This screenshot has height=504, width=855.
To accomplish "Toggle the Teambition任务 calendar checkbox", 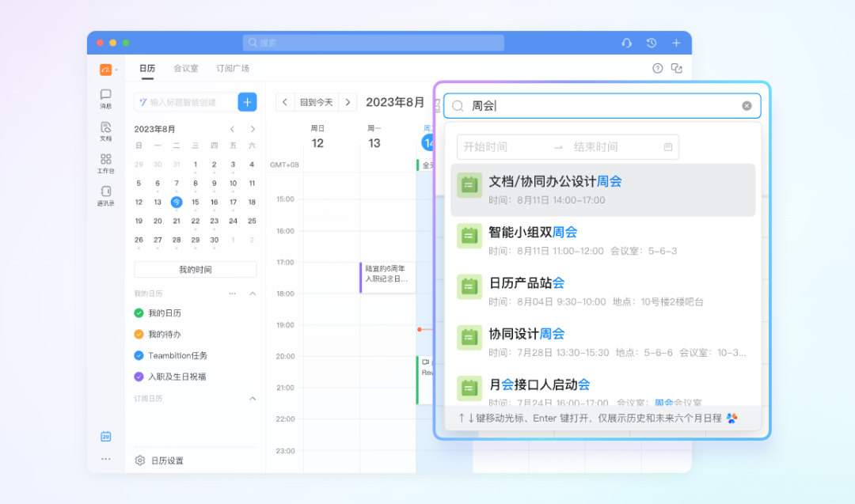I will pyautogui.click(x=139, y=356).
